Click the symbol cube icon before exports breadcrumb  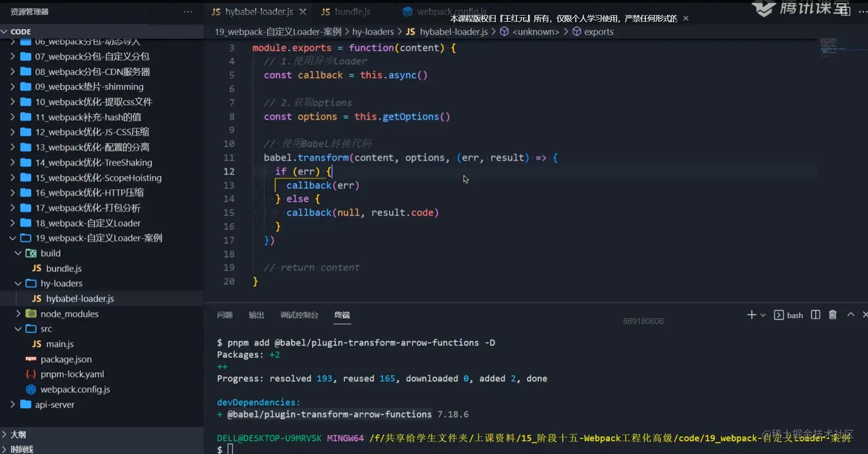coord(576,32)
